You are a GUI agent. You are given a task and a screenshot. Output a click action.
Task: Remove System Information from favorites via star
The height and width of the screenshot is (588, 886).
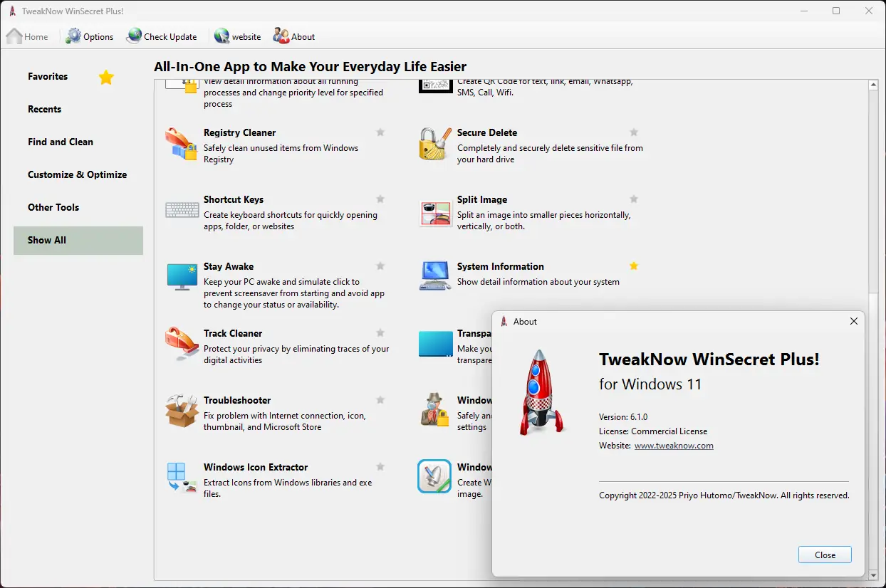coord(634,266)
